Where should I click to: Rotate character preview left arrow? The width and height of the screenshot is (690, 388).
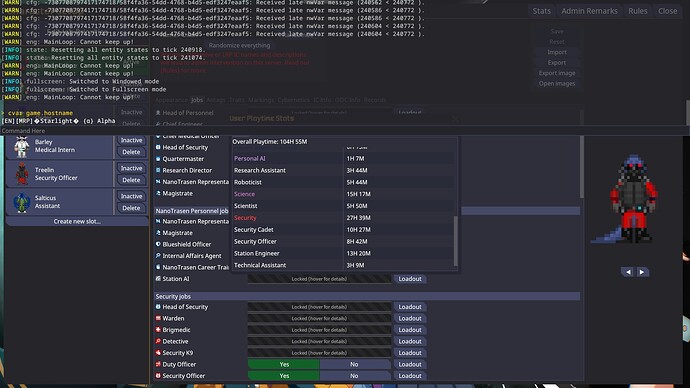point(628,272)
